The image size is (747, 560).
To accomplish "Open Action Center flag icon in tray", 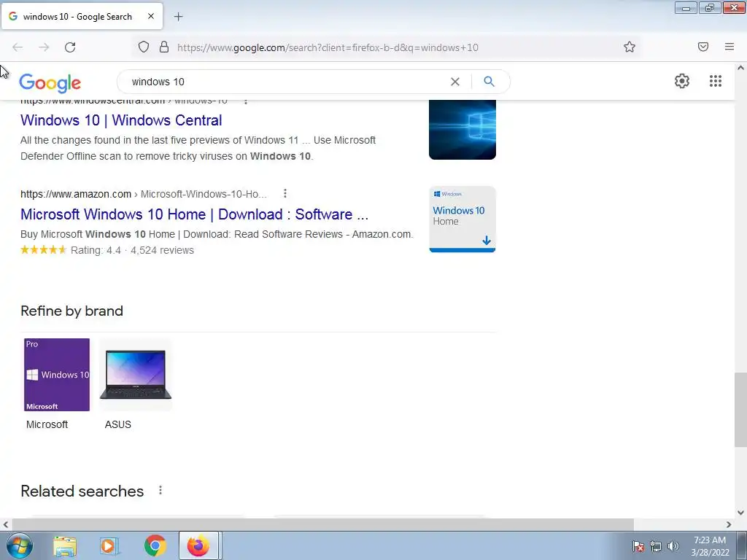I will pos(638,546).
